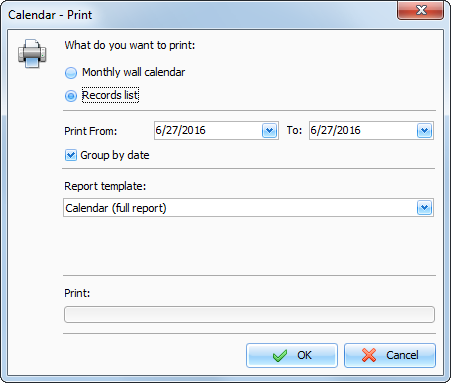451x383 pixels.
Task: Open the Print From date picker arrow
Action: point(270,131)
